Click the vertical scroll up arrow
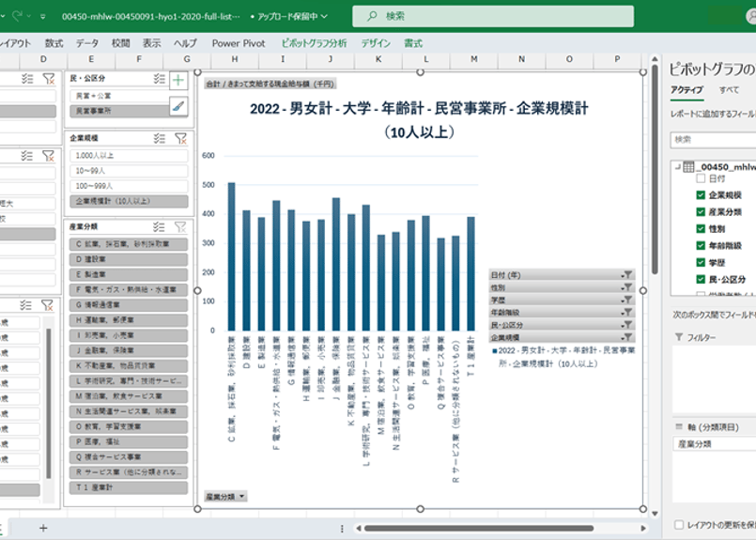 pos(655,59)
